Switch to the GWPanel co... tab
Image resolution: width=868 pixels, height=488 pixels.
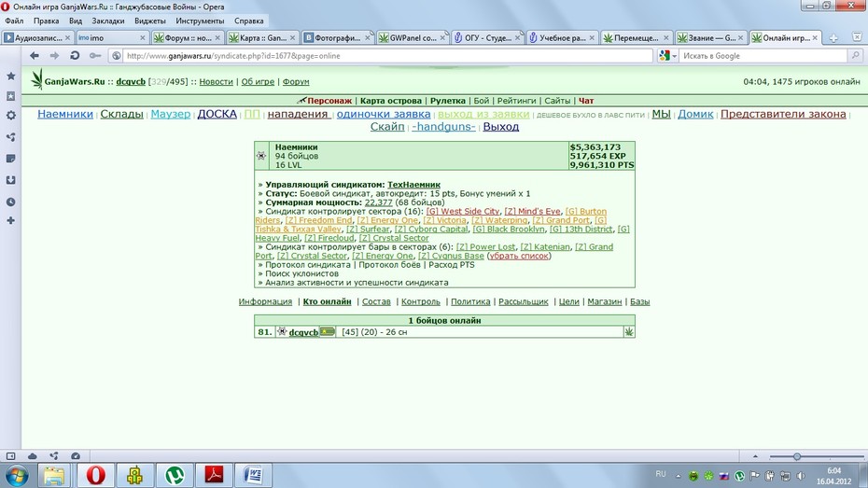[x=412, y=37]
